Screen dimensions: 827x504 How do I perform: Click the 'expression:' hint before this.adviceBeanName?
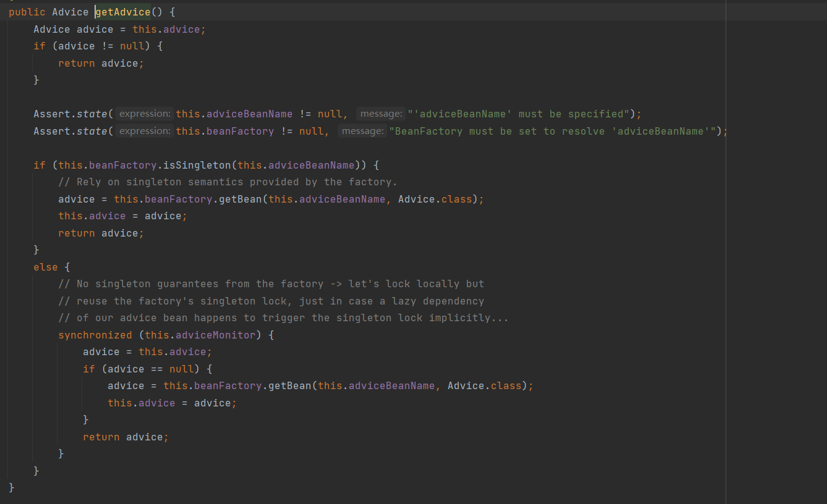(144, 114)
